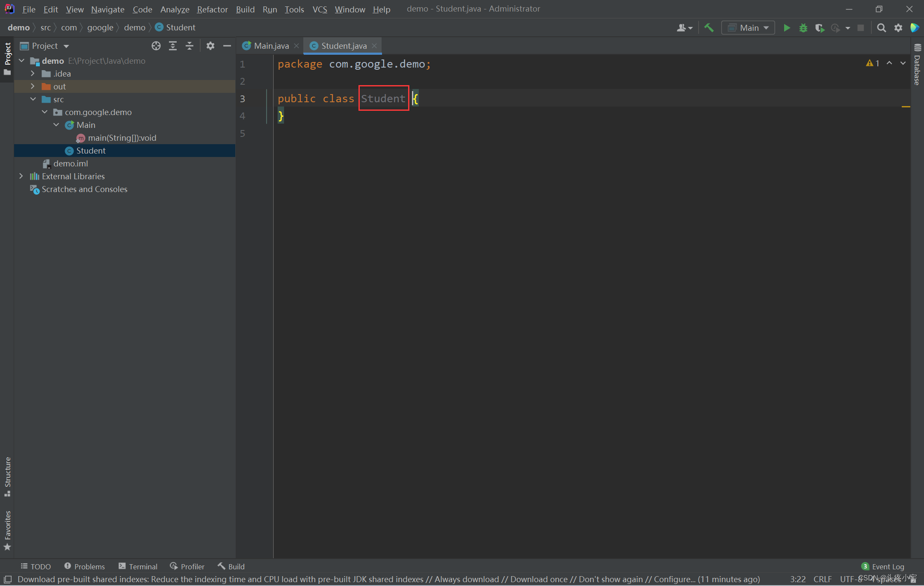Toggle the Database side panel
This screenshot has height=586, width=924.
tap(917, 65)
